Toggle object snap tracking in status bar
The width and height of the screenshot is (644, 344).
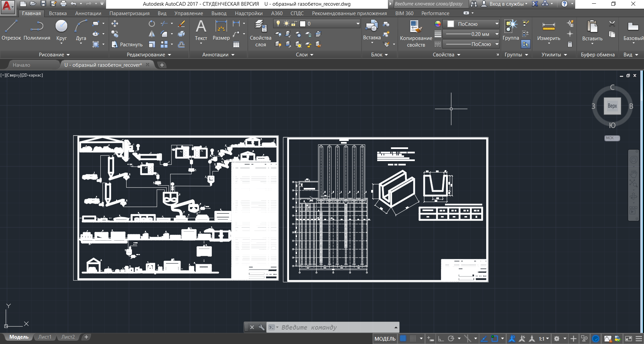(484, 339)
